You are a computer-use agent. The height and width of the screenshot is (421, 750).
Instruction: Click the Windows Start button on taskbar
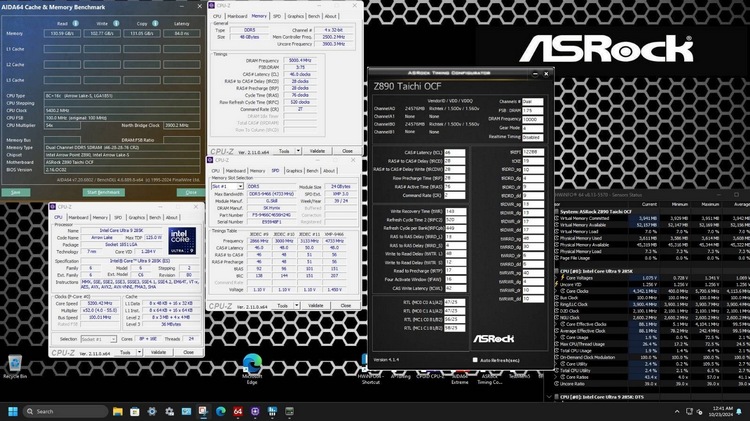[13, 410]
